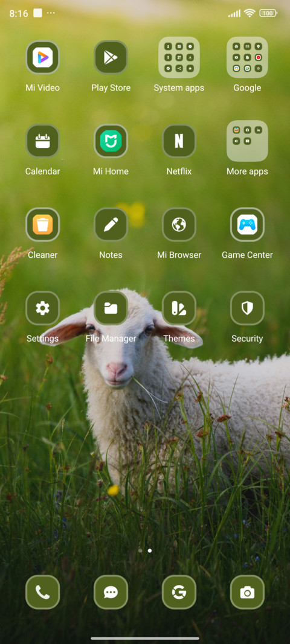Image resolution: width=290 pixels, height=644 pixels.
Task: Tap the Phone dialer dock icon
Action: 43,592
